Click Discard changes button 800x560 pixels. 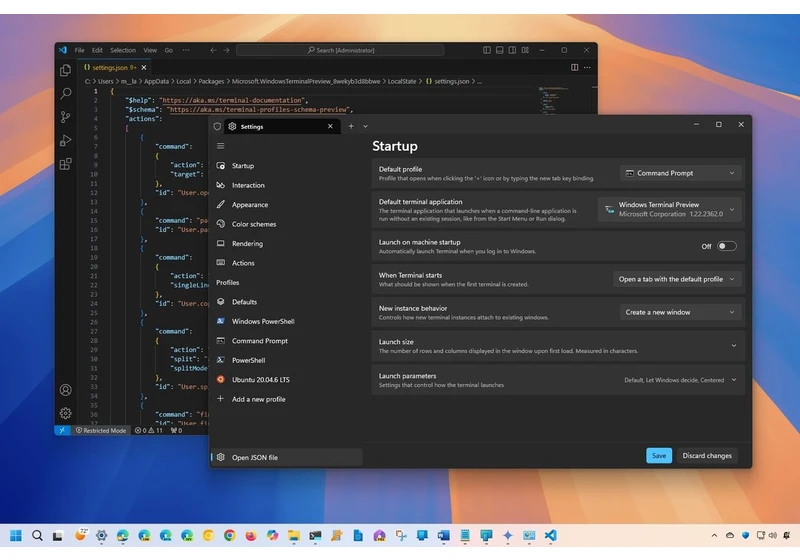[x=707, y=455]
